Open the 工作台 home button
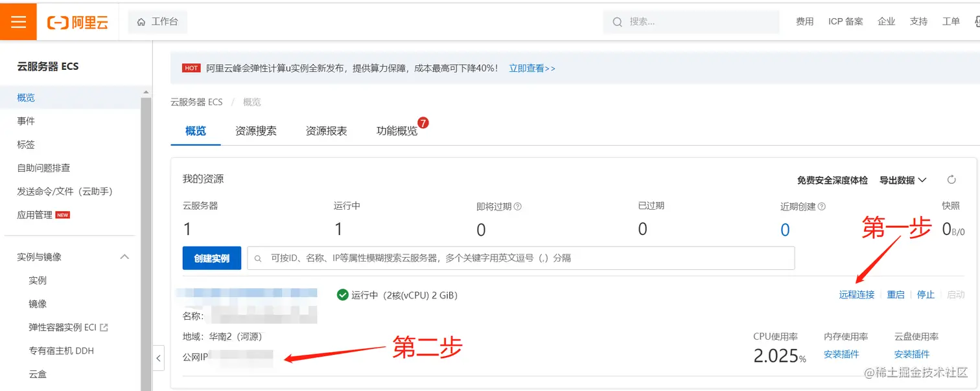Image resolution: width=980 pixels, height=391 pixels. [x=157, y=22]
